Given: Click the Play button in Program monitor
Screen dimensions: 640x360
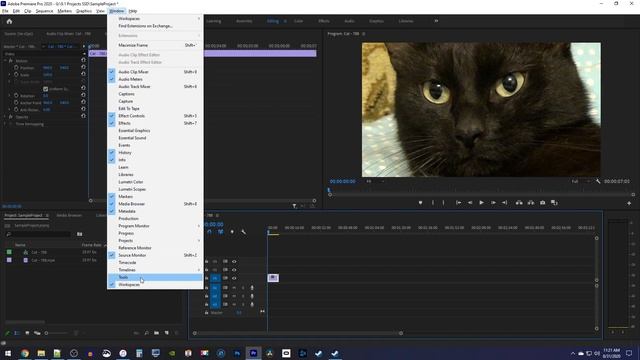Looking at the screenshot, I should [x=481, y=202].
